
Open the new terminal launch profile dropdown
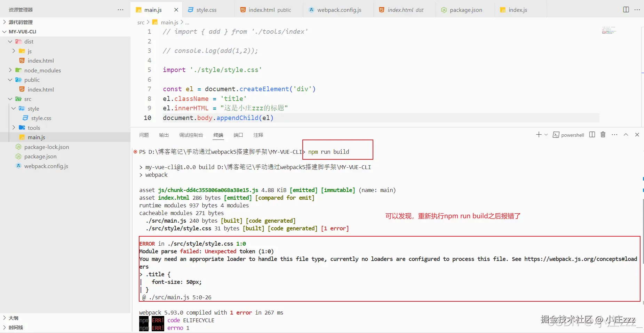[x=546, y=135]
